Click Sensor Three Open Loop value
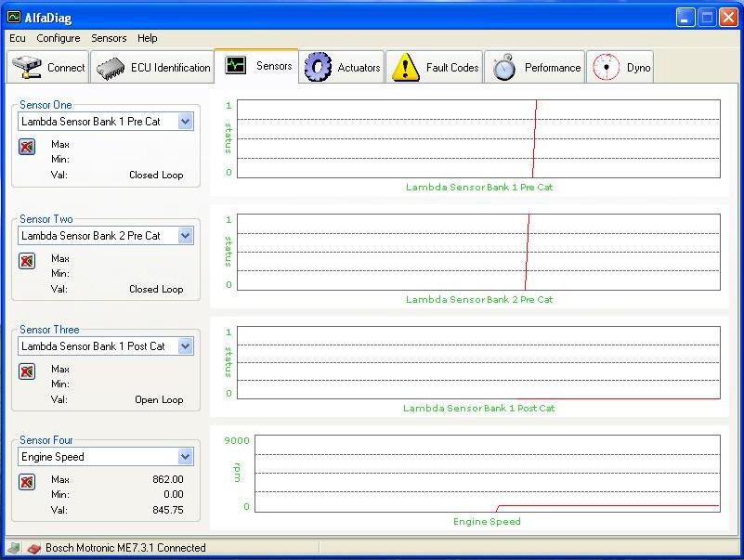This screenshot has width=744, height=560. [x=159, y=400]
